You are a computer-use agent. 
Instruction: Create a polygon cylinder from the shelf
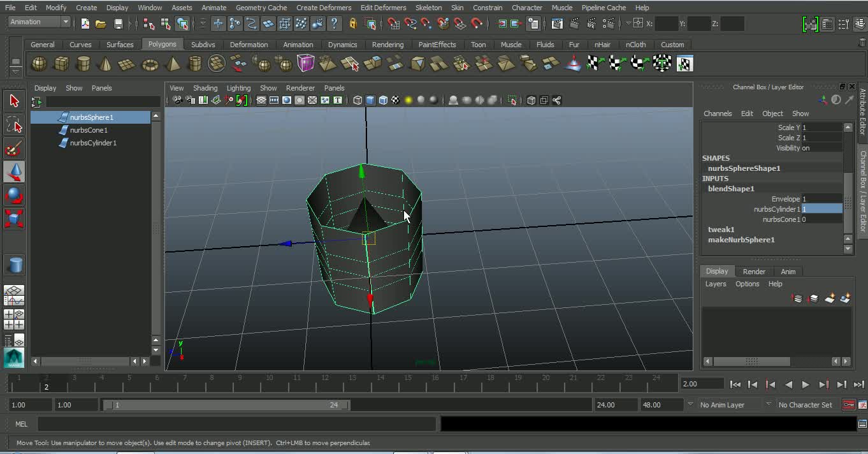pos(83,64)
